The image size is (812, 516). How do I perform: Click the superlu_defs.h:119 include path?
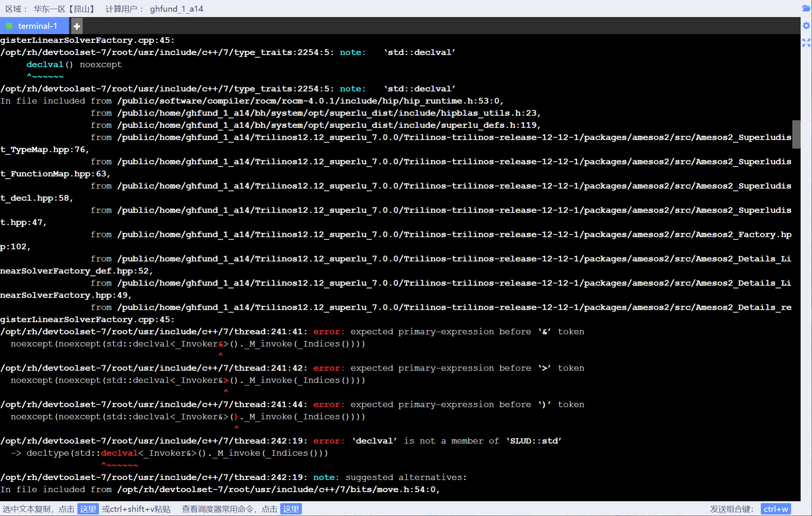click(329, 125)
